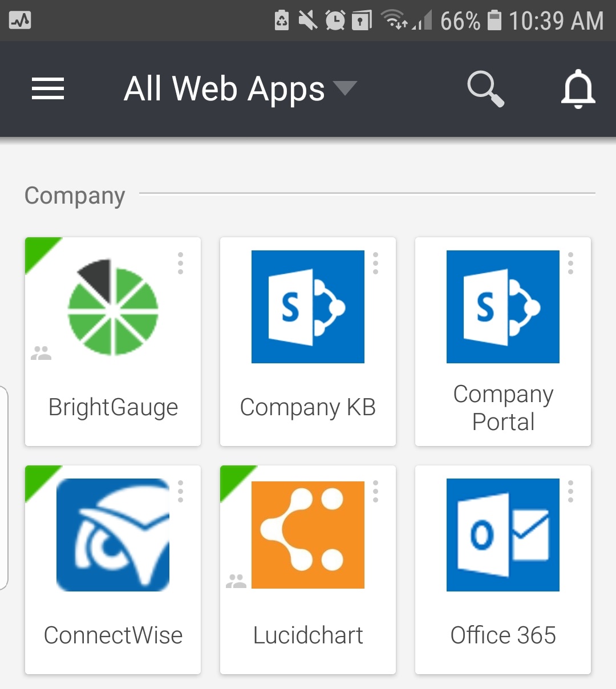Viewport: 616px width, 689px height.
Task: Launch the BrightGauge app icon
Action: (x=113, y=307)
